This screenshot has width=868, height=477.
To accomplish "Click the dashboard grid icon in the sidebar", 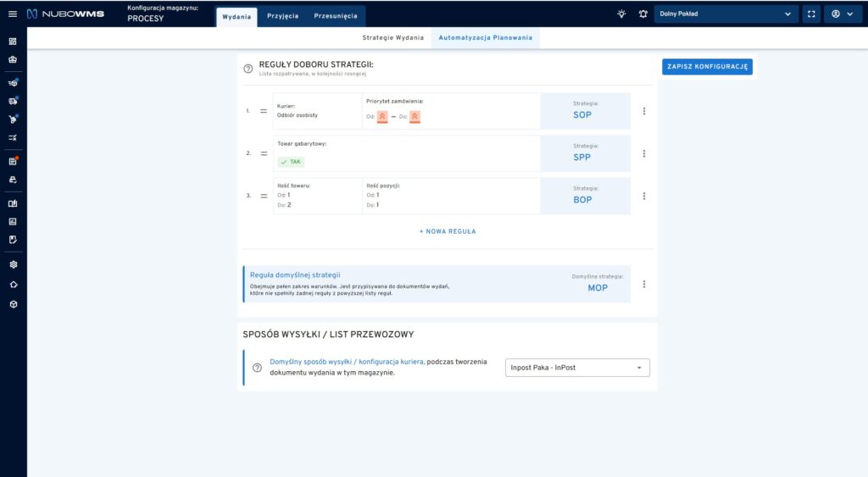I will pos(13,41).
